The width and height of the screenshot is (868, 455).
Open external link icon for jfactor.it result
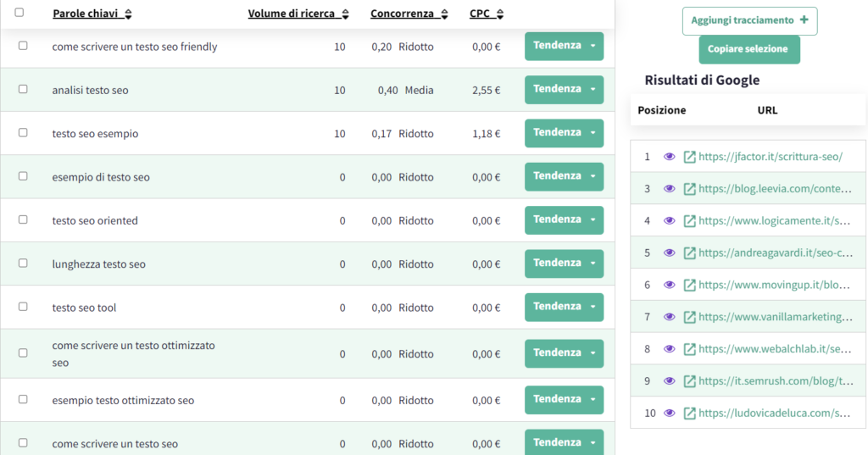point(690,157)
